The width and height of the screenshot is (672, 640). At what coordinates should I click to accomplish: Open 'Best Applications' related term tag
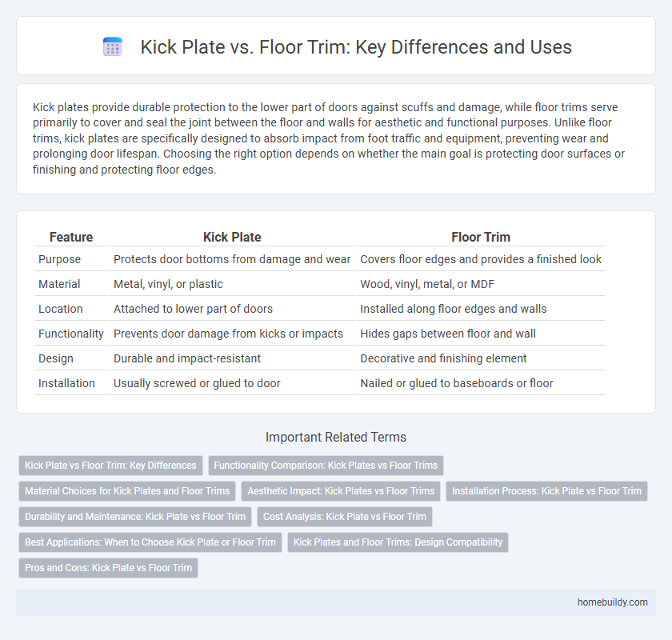point(150,542)
